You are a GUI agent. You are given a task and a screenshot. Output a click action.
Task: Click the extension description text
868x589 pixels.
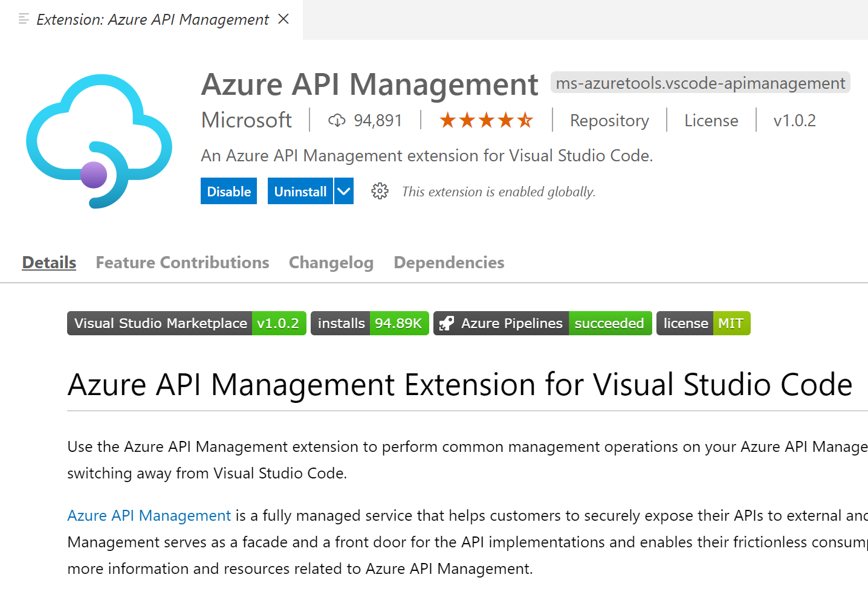point(427,155)
